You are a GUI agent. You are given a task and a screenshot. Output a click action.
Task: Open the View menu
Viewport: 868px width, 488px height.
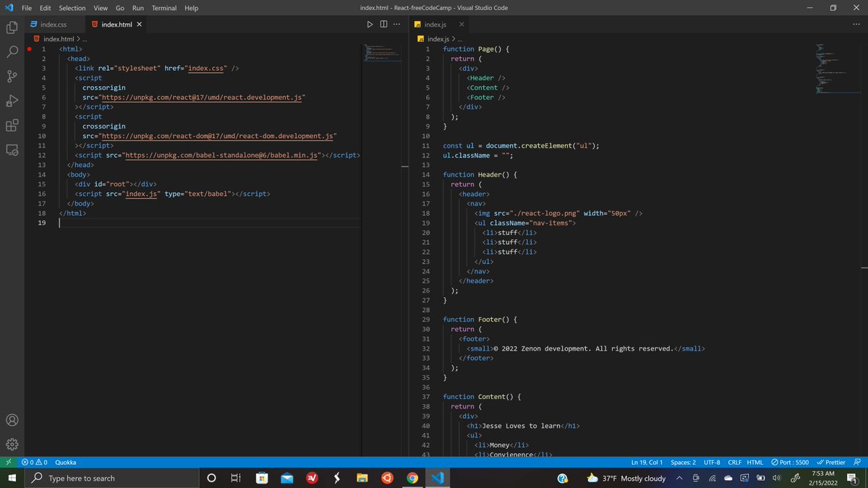(x=101, y=8)
